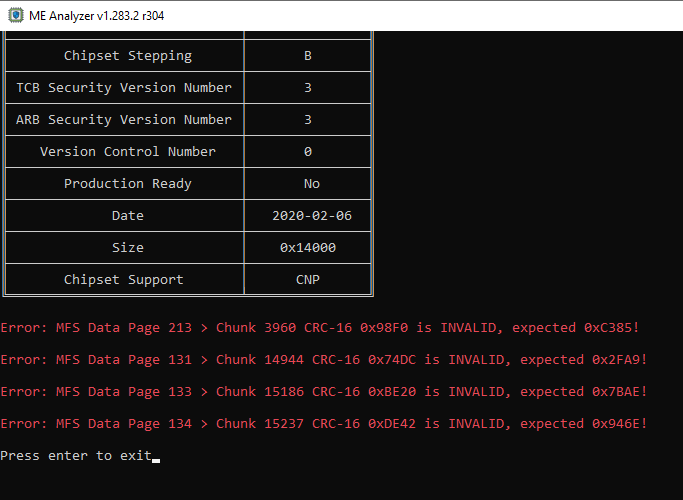
Task: Click the 'TCB Security Version Number' label
Action: [124, 88]
